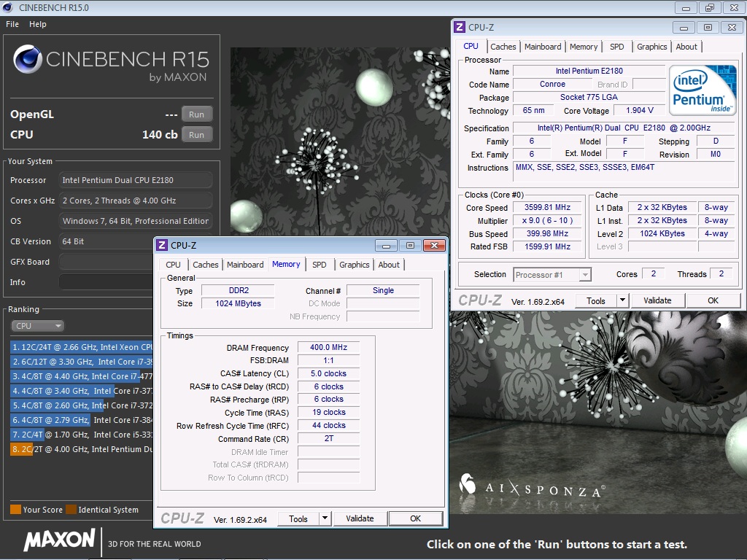This screenshot has width=747, height=560.
Task: Expand Tools arrow in front CPU-Z Memory window
Action: coord(325,518)
